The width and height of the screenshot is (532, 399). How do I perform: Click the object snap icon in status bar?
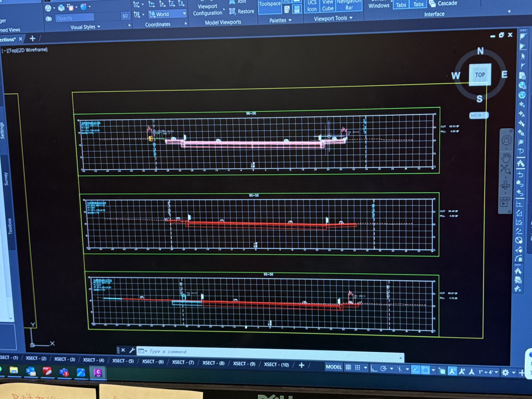click(x=425, y=370)
